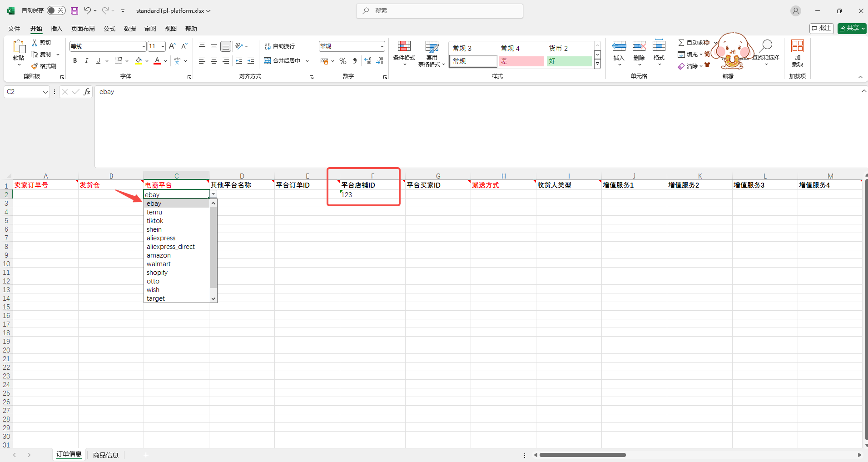Increase font size with large A icon
The width and height of the screenshot is (868, 462).
[172, 46]
